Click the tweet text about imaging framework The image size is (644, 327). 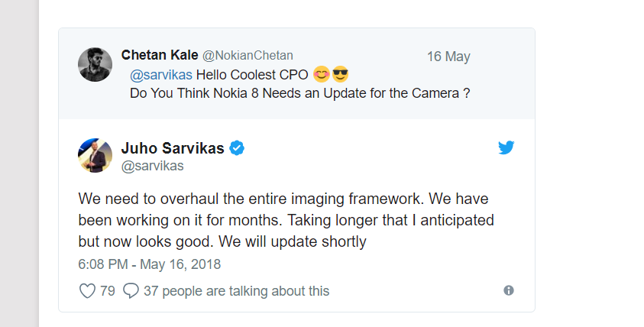pyautogui.click(x=286, y=220)
